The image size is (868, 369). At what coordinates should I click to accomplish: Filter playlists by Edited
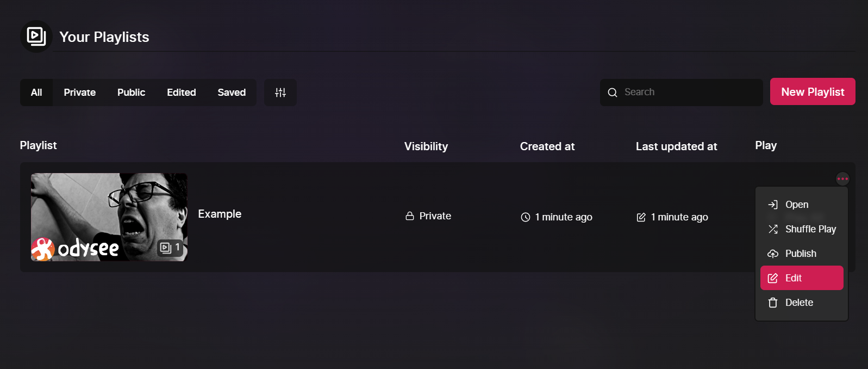[182, 93]
